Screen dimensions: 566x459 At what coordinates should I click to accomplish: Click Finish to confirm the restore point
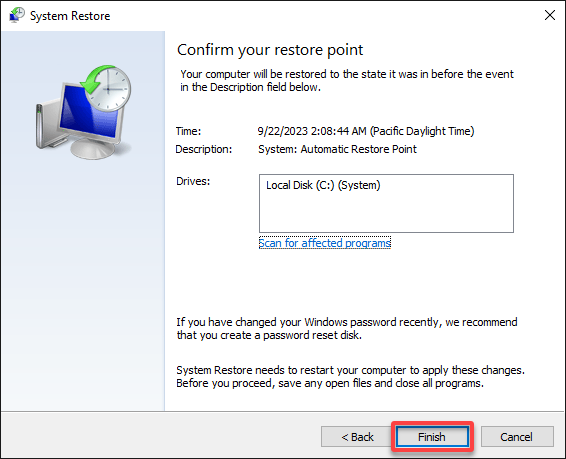click(x=432, y=437)
